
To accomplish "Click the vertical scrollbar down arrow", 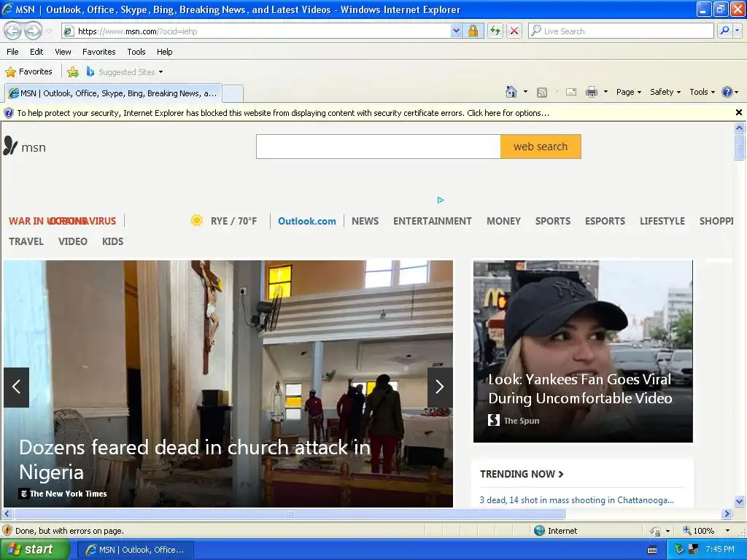I will tap(739, 501).
